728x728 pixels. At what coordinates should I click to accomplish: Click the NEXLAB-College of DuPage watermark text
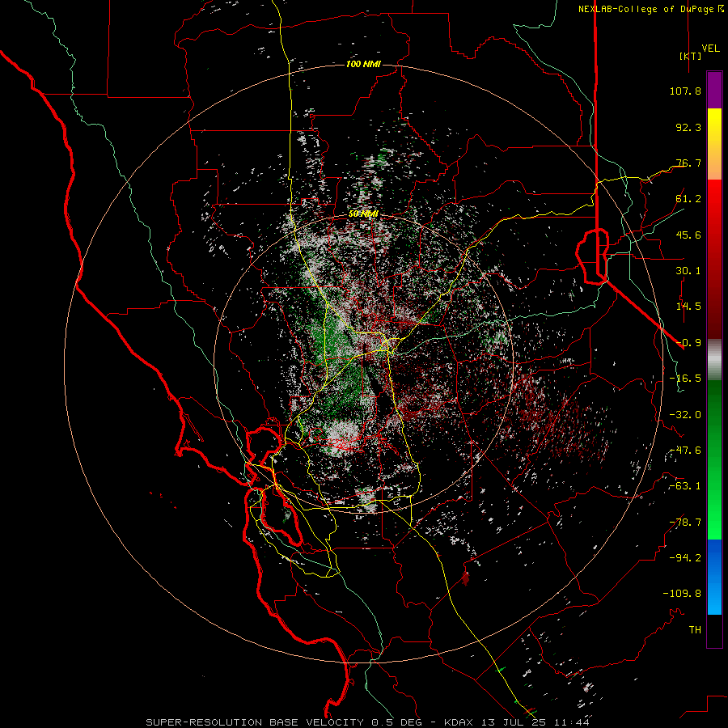(650, 9)
